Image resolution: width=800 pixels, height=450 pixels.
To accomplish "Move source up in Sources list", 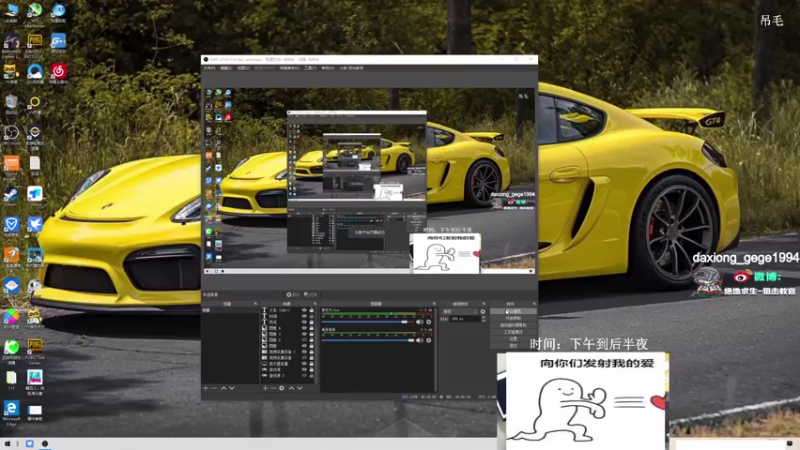I will [x=291, y=388].
